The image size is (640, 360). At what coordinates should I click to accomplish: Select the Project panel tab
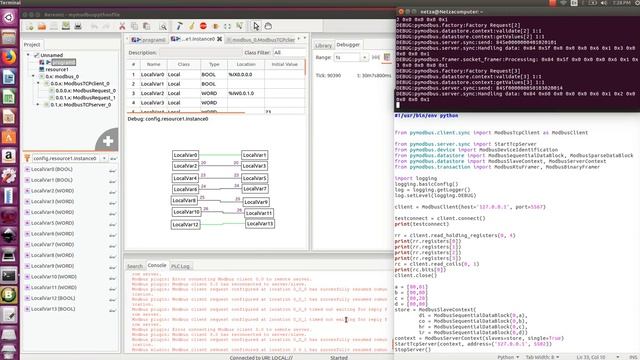pyautogui.click(x=32, y=44)
